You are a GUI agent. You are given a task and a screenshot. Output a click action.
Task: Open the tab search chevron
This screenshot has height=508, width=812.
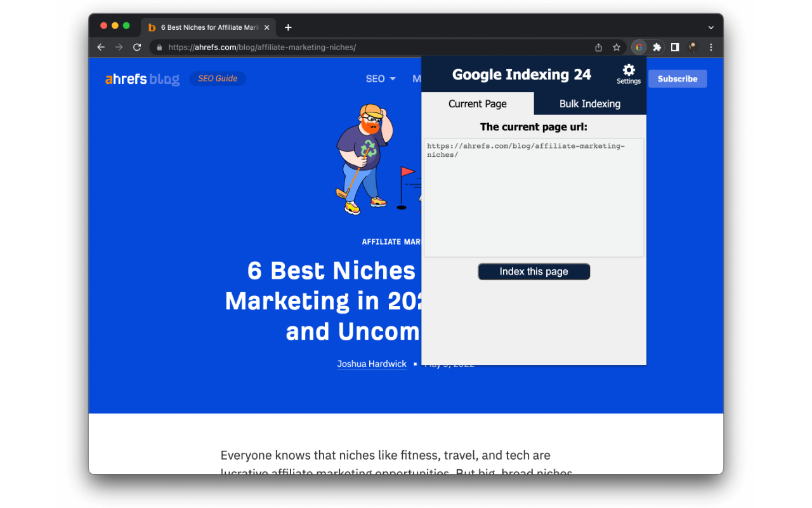pyautogui.click(x=710, y=27)
